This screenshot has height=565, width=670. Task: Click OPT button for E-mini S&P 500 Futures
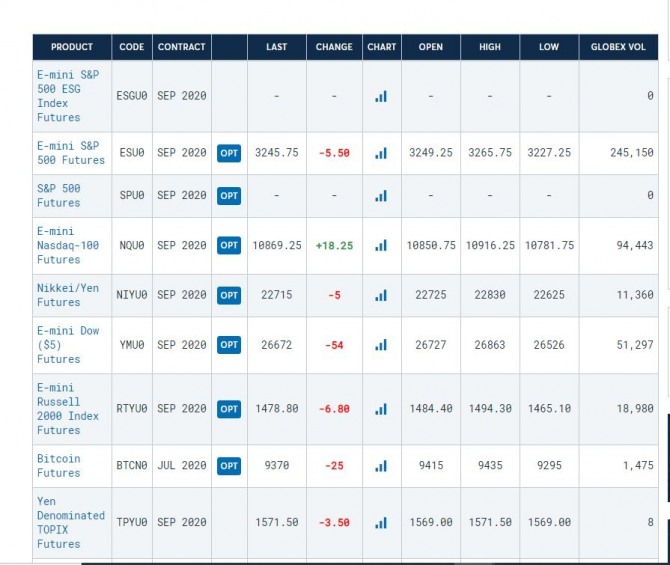coord(229,153)
